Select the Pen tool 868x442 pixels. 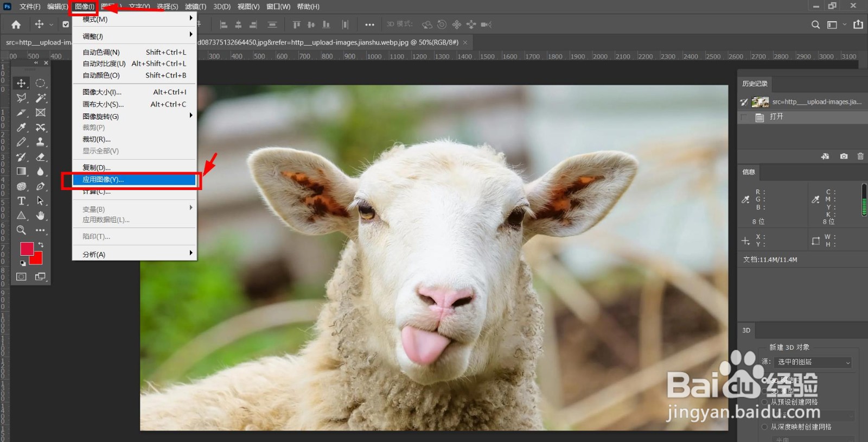41,186
